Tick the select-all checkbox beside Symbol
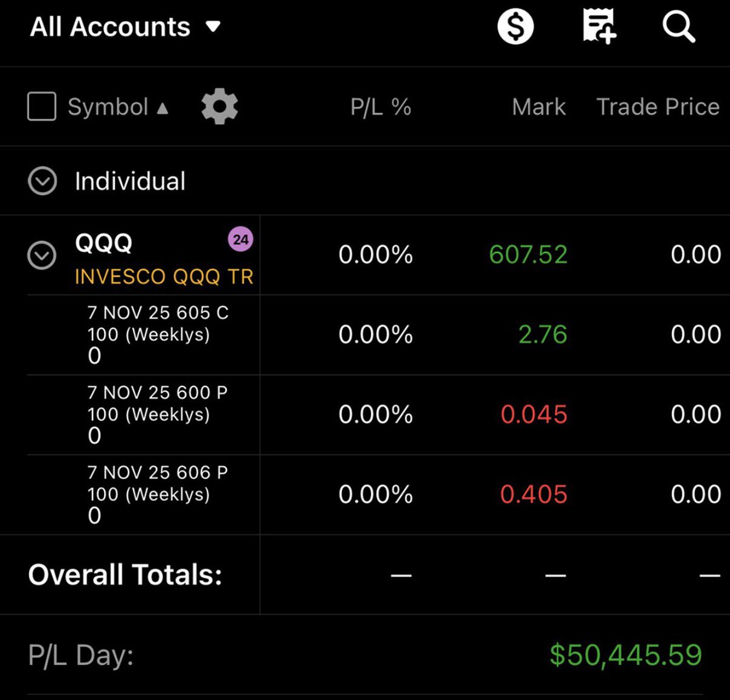Viewport: 730px width, 700px height. 42,107
